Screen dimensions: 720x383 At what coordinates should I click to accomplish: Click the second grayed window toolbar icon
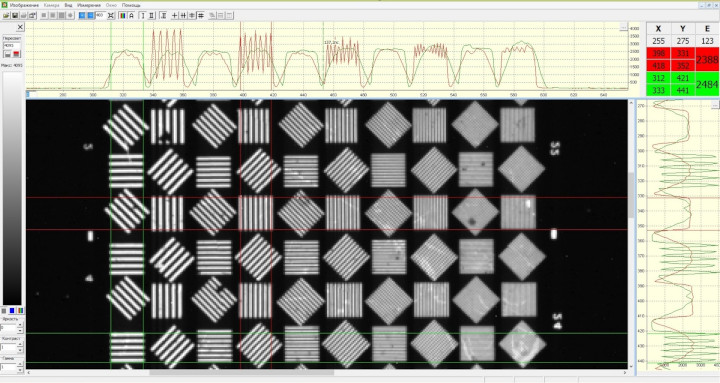(x=220, y=16)
